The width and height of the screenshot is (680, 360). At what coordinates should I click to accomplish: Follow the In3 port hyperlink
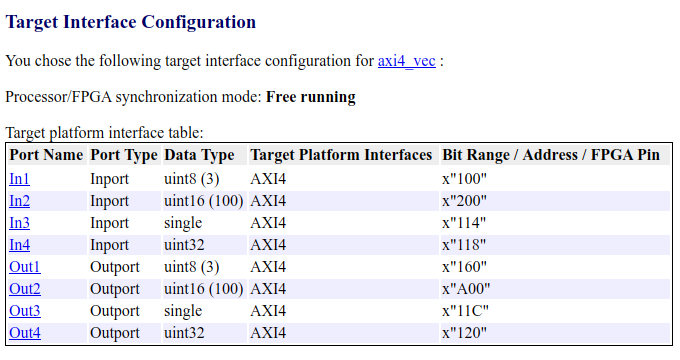tap(20, 223)
